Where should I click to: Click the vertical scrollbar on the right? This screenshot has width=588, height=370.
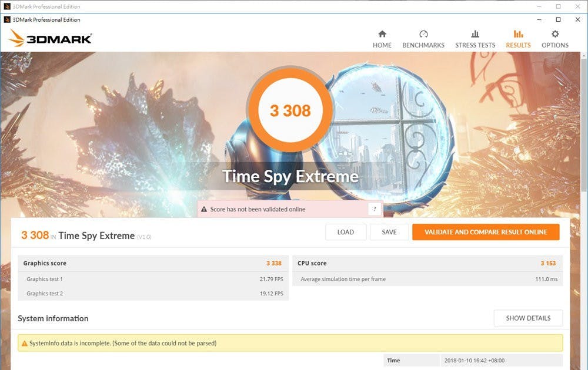pyautogui.click(x=584, y=126)
